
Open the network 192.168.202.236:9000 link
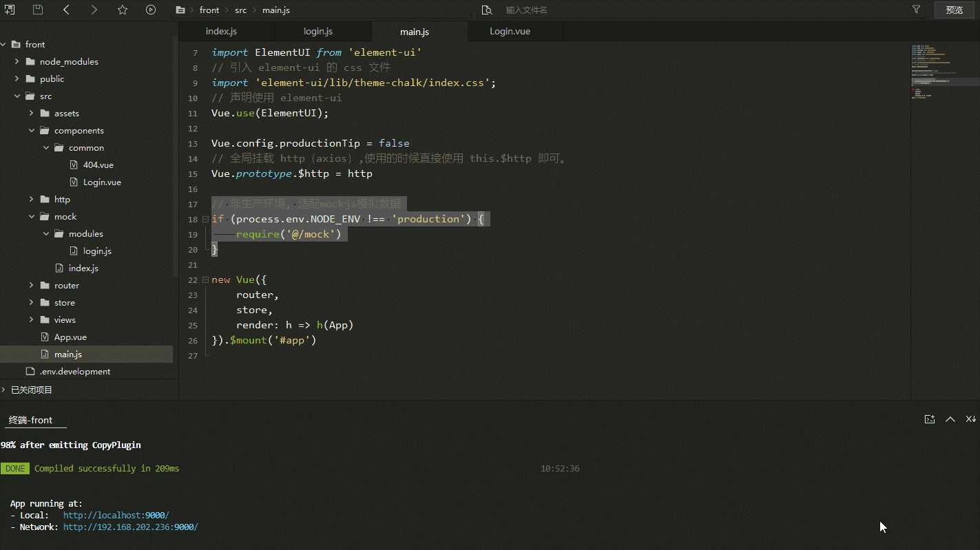131,527
